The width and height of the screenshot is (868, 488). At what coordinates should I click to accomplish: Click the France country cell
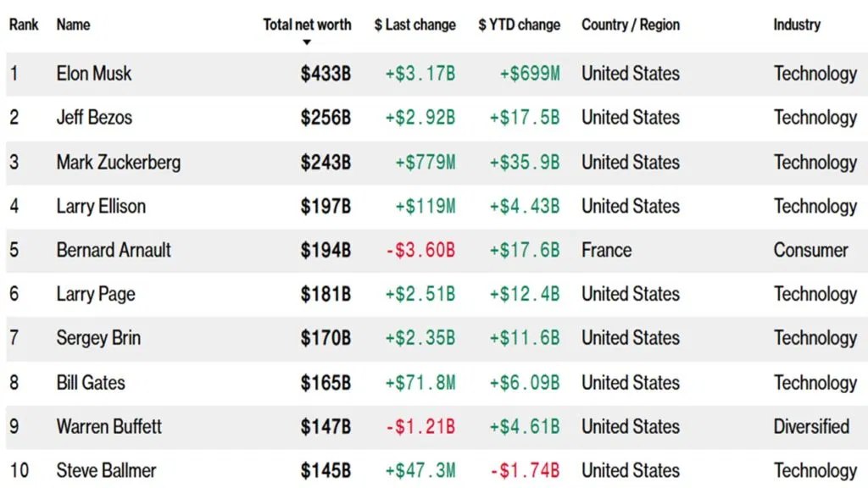click(606, 250)
